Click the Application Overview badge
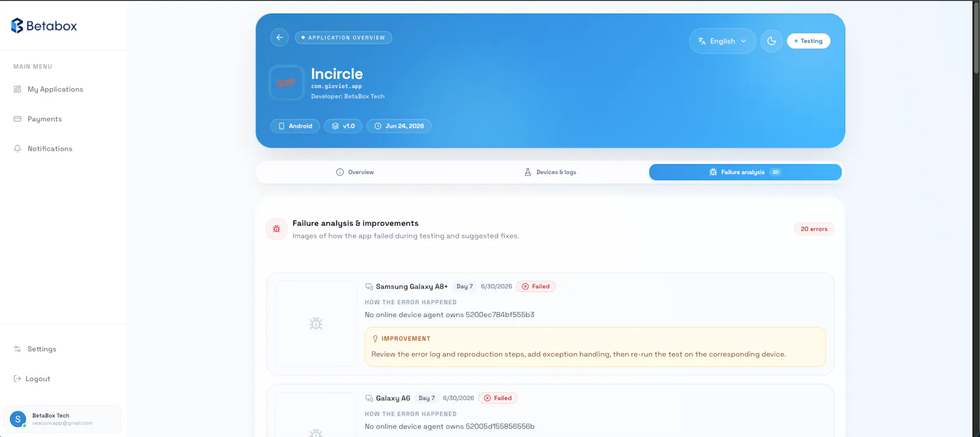 click(343, 37)
